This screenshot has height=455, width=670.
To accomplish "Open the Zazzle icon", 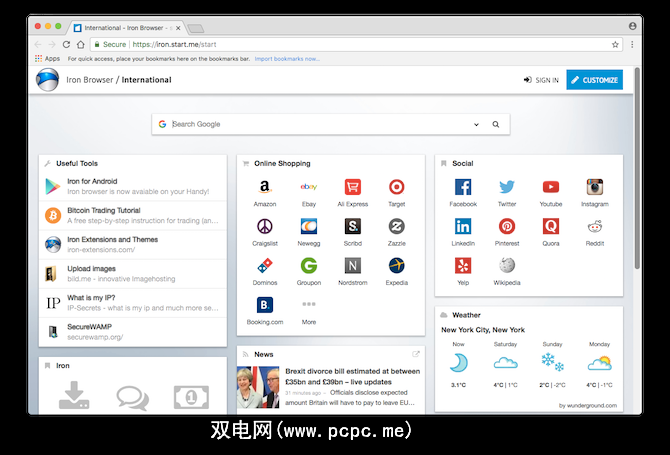I will click(x=397, y=226).
